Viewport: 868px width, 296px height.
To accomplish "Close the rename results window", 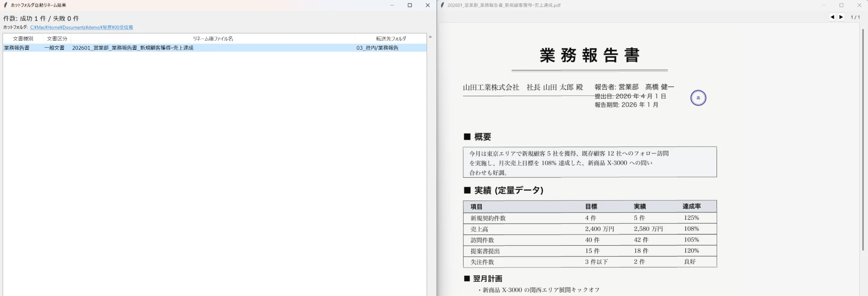I will pos(427,5).
